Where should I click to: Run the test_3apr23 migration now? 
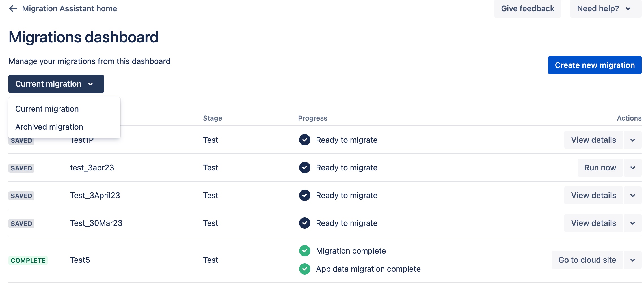point(600,168)
